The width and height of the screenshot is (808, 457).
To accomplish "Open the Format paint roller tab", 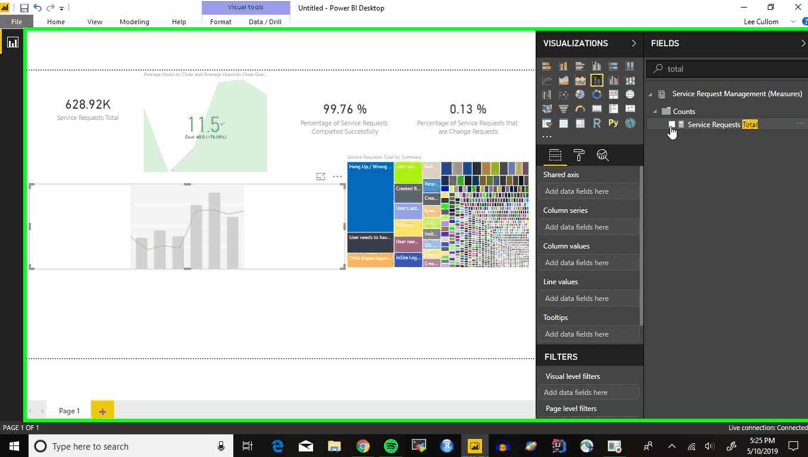I will [x=579, y=155].
